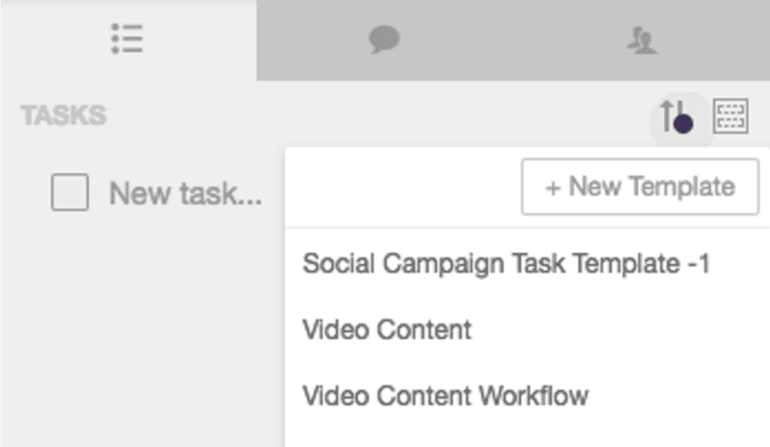Click the task templates icon
This screenshot has width=770, height=447.
tap(730, 117)
